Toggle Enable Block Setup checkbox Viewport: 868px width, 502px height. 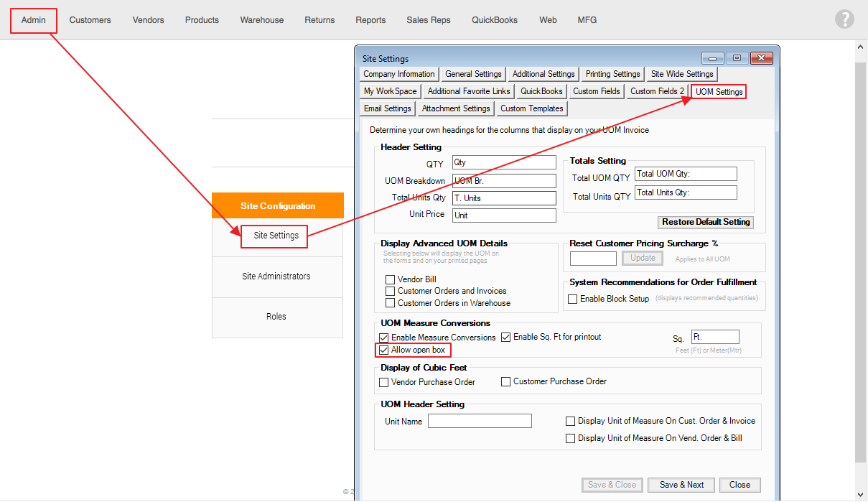572,299
